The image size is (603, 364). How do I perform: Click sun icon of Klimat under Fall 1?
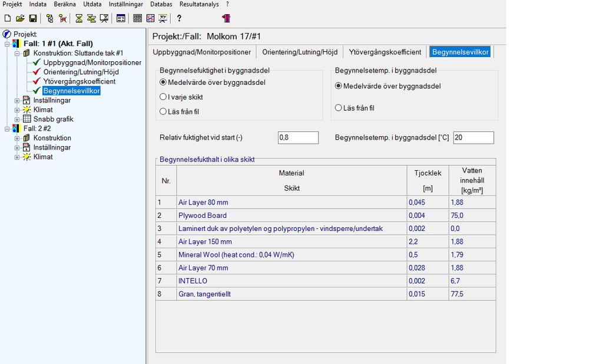[x=26, y=110]
